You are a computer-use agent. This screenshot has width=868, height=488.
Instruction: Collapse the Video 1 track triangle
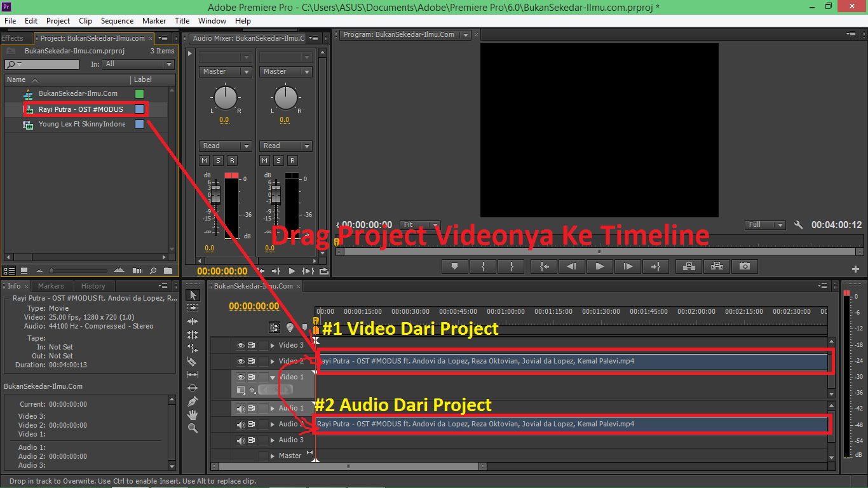click(x=273, y=377)
